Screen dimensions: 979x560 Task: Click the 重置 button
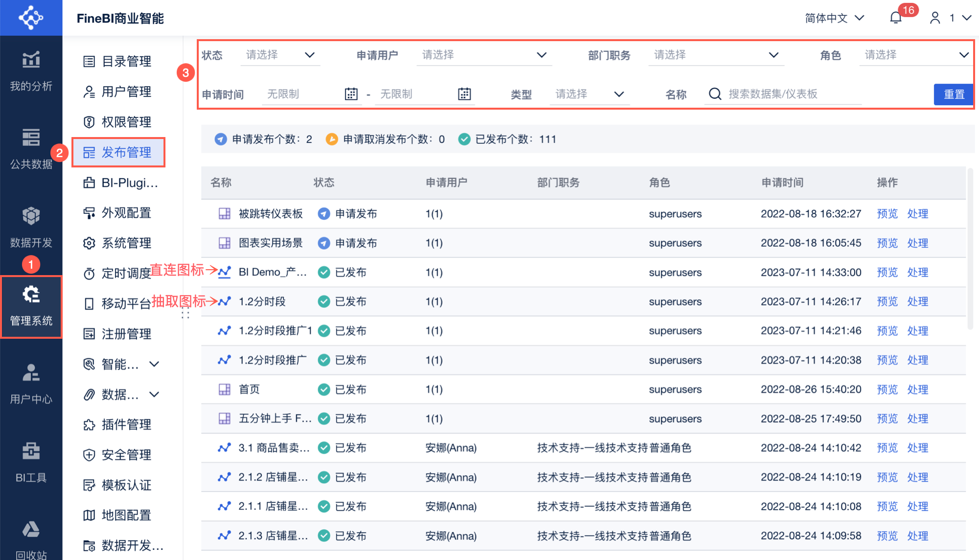point(953,94)
